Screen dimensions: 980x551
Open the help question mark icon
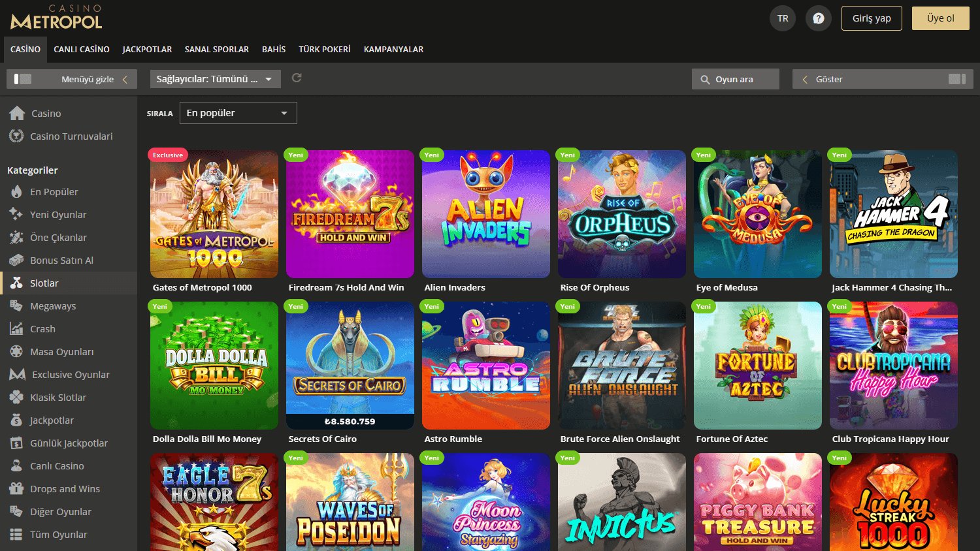pyautogui.click(x=818, y=18)
